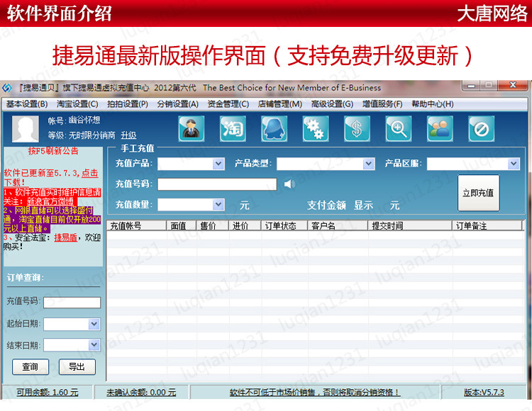532x411 pixels.
Task: Open 增值服务(F) menu
Action: (382, 104)
